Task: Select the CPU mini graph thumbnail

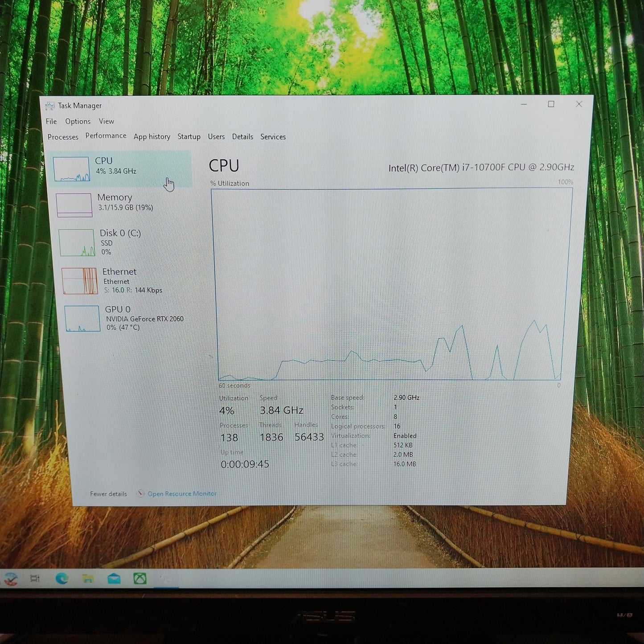Action: coord(71,169)
